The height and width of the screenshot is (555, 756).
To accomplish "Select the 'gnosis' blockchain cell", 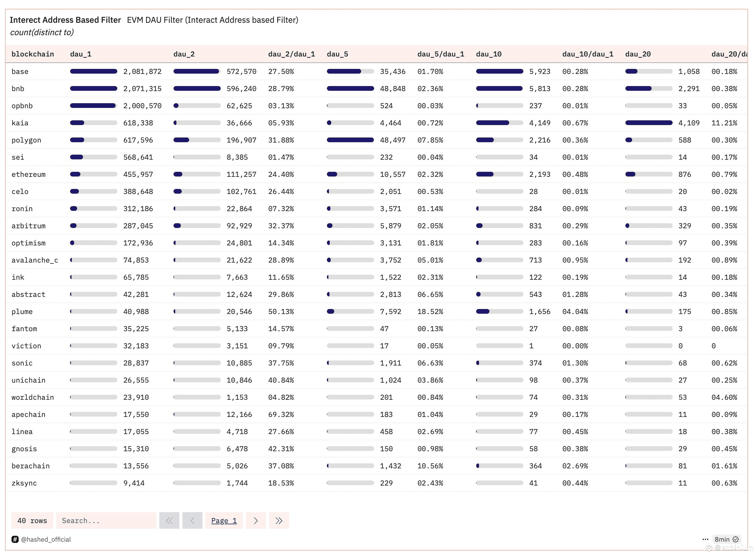I will coord(24,449).
